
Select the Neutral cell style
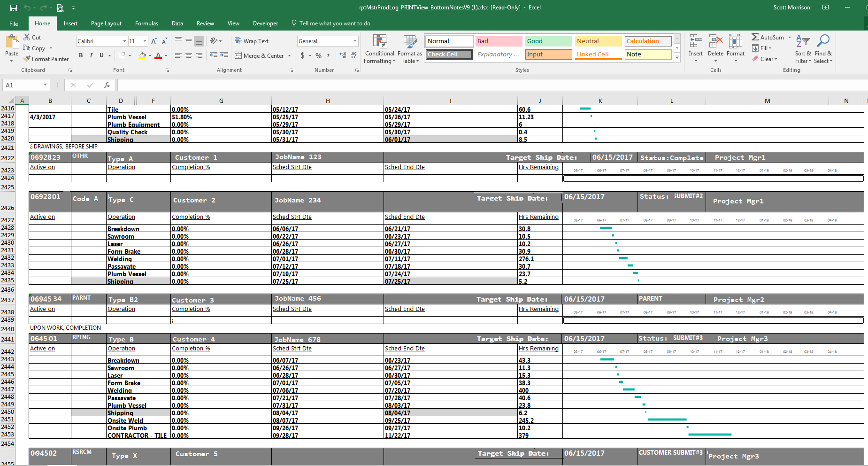coord(598,41)
